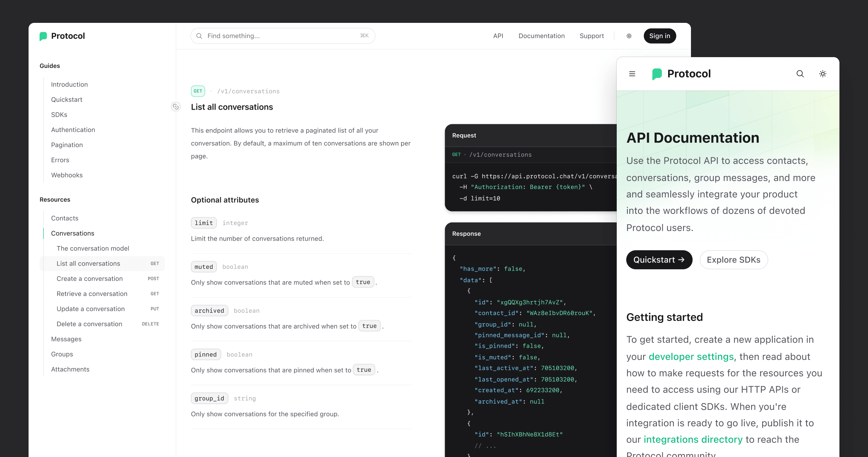Image resolution: width=868 pixels, height=457 pixels.
Task: Open the integrations directory link
Action: point(692,439)
